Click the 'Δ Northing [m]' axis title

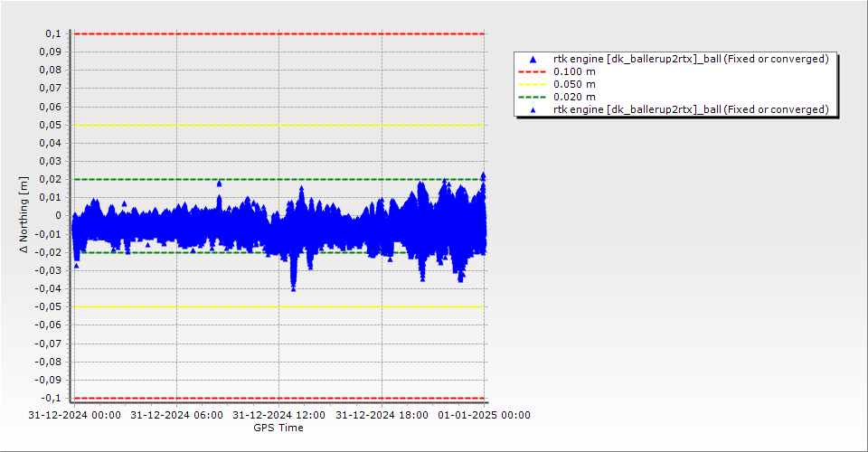pos(24,214)
